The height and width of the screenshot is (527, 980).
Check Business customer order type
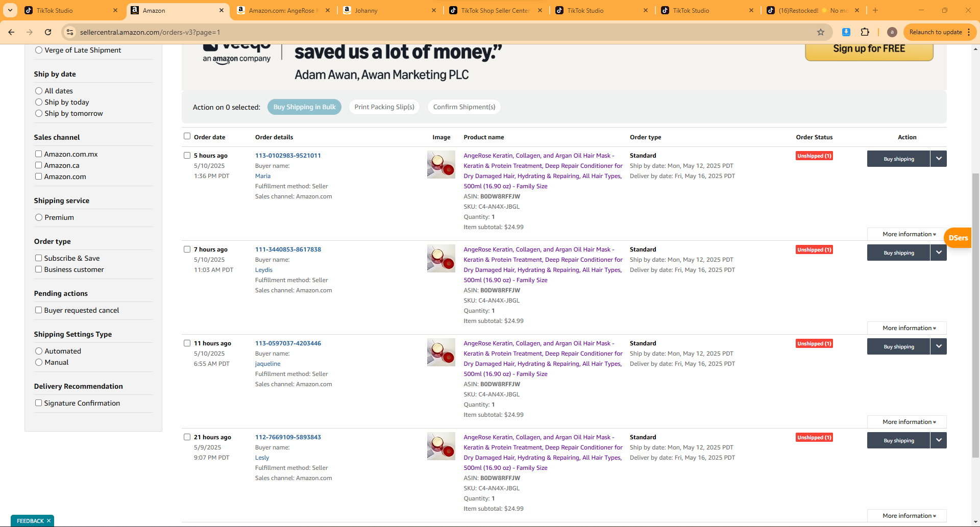point(38,269)
